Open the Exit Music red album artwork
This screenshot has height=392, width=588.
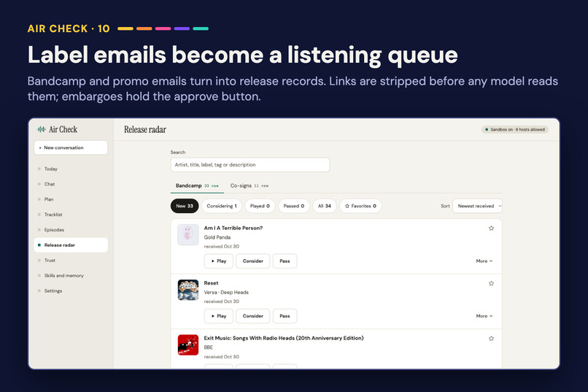pyautogui.click(x=188, y=345)
